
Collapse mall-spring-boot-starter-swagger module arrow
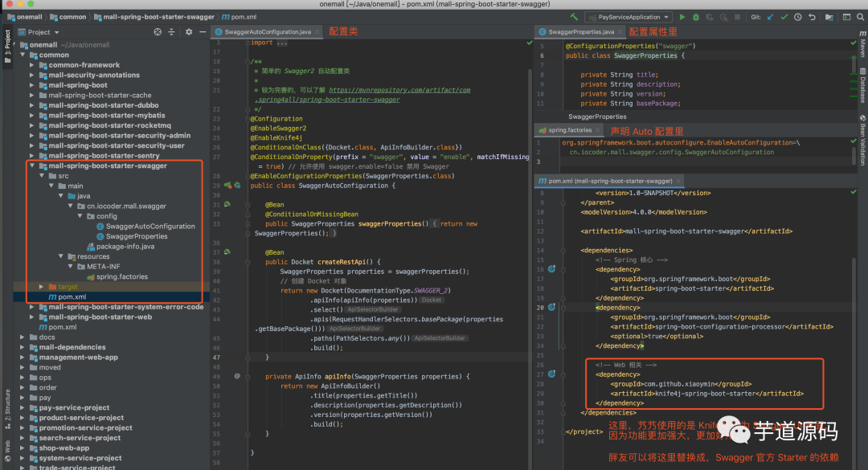(32, 166)
